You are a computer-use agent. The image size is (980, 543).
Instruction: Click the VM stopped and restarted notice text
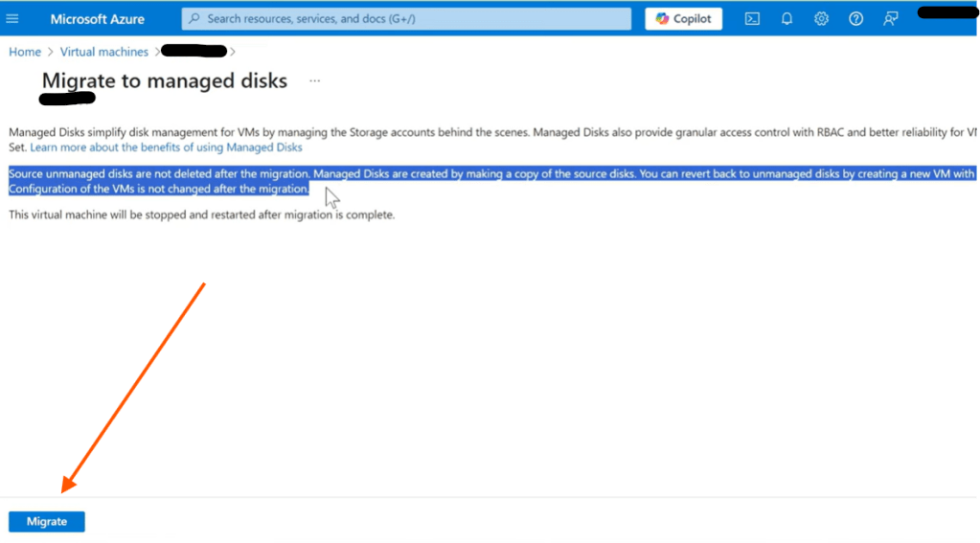pyautogui.click(x=201, y=215)
